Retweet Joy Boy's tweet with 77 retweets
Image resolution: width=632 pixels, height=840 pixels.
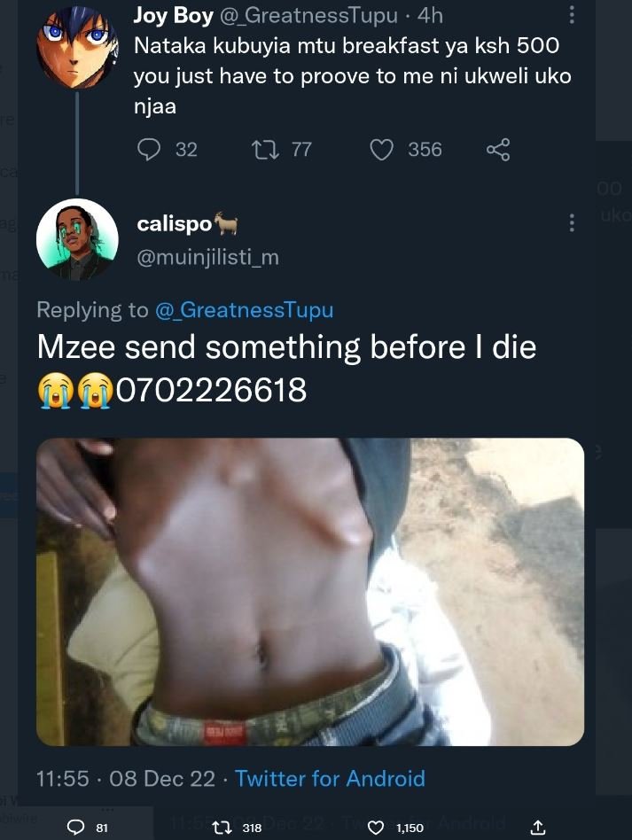point(265,150)
